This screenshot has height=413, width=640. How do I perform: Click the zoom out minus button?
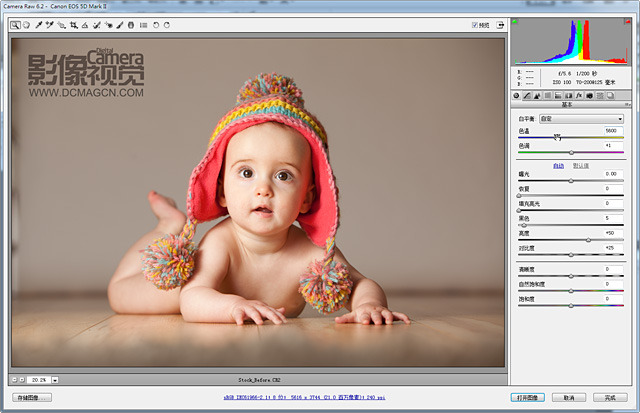14,380
